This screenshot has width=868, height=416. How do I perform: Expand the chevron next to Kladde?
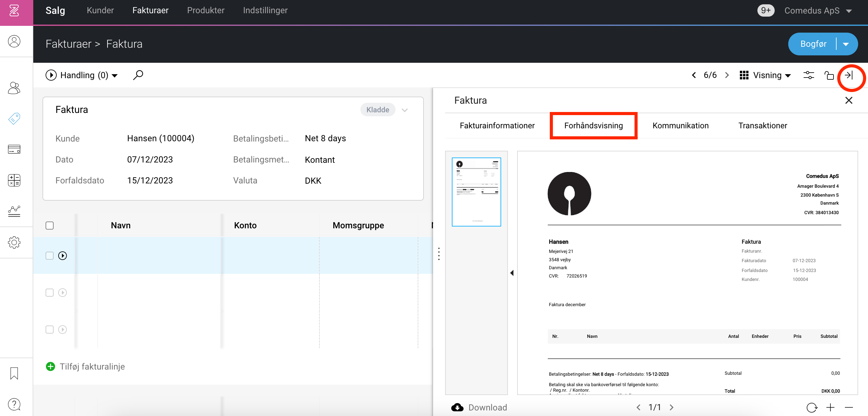point(405,110)
